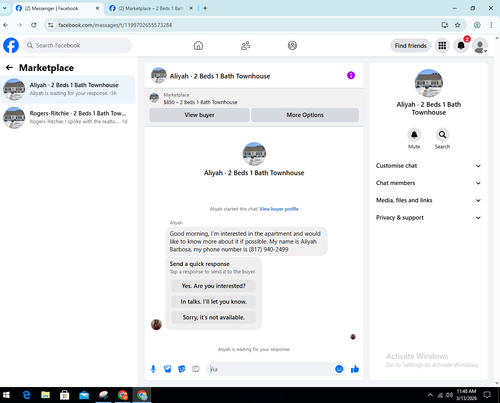Open a new browser tab
Screen dimensions: 500x403
coord(205,8)
